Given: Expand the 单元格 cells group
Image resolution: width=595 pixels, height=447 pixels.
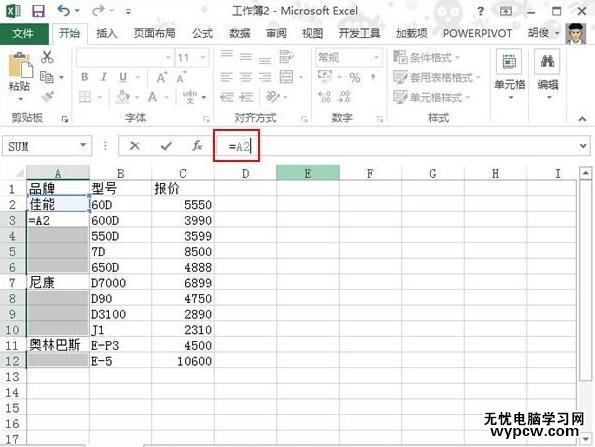Looking at the screenshot, I should 509,75.
